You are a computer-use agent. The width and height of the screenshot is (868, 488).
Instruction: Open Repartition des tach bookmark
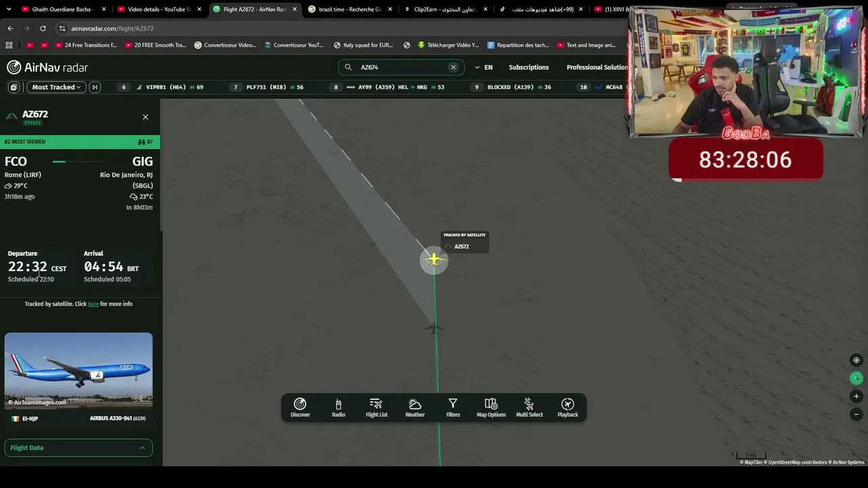point(518,45)
